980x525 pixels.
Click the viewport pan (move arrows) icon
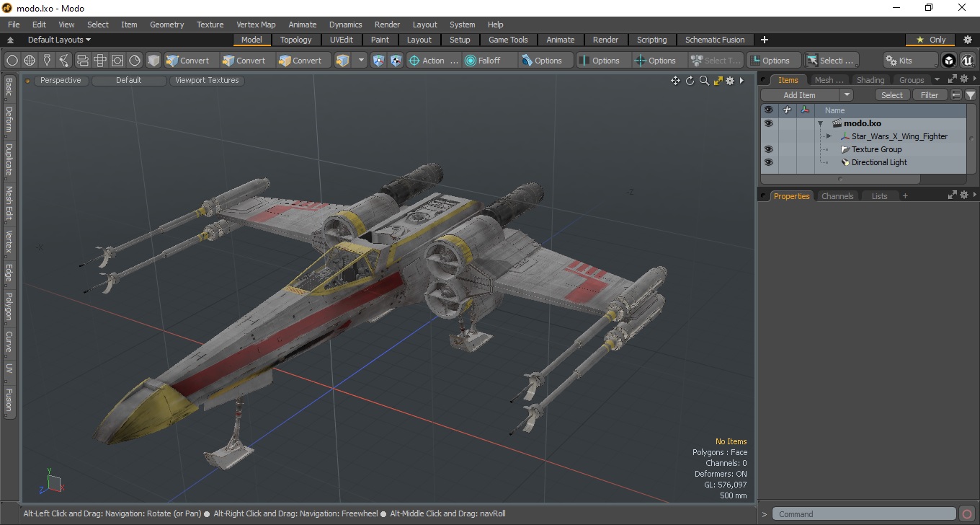point(675,81)
